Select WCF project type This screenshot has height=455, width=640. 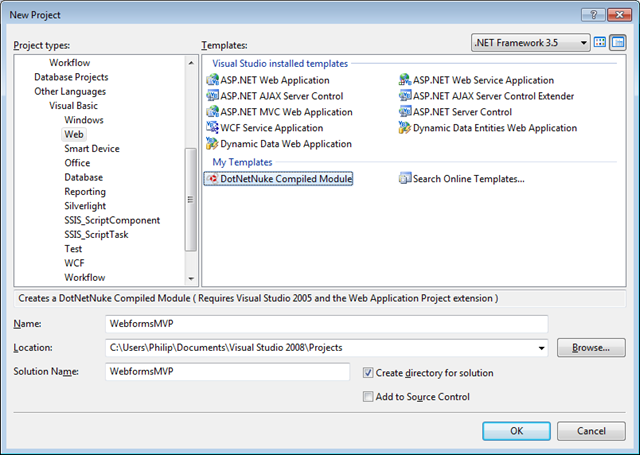tap(74, 263)
